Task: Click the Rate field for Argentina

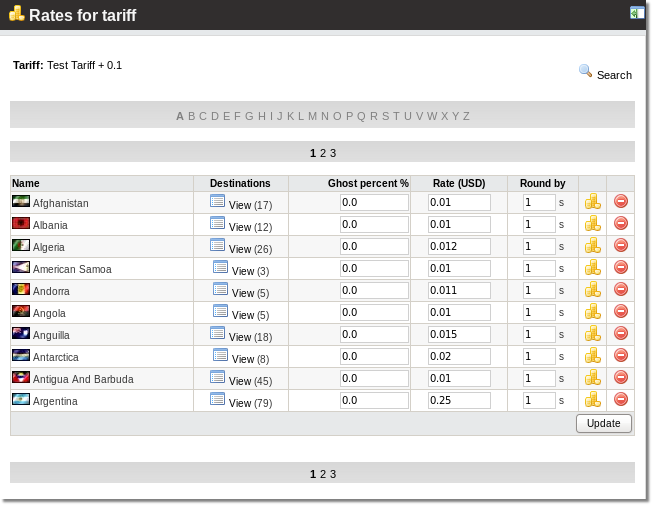Action: click(x=459, y=400)
